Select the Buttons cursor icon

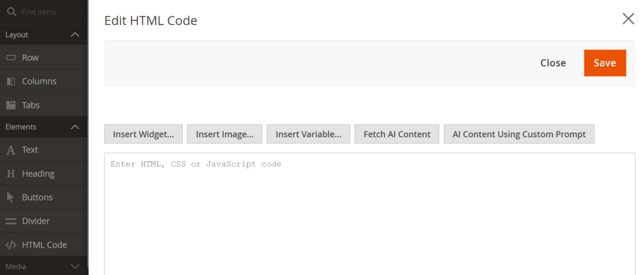[x=11, y=197]
